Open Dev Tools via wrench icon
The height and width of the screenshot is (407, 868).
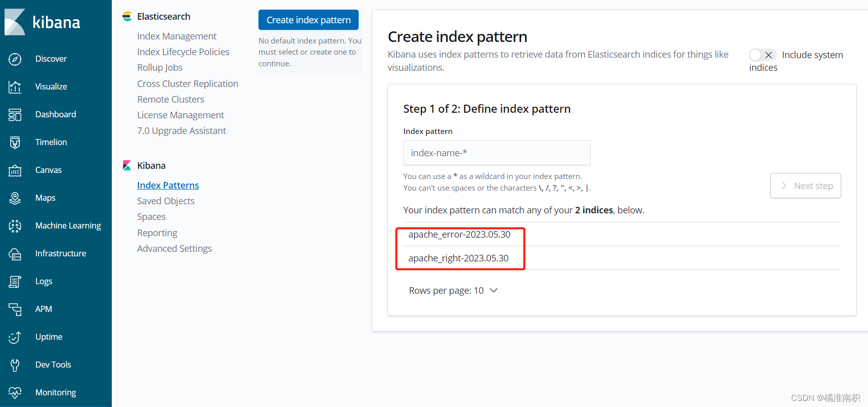tap(15, 365)
